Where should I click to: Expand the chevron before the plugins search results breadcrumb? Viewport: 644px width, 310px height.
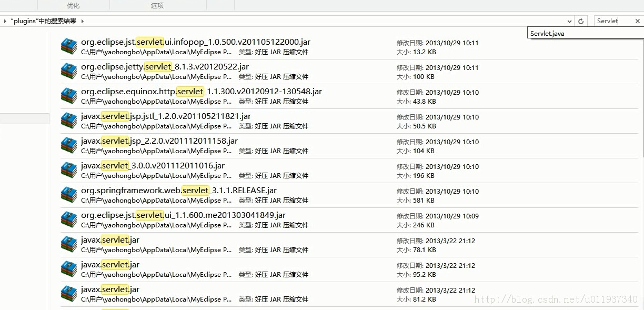[x=5, y=21]
